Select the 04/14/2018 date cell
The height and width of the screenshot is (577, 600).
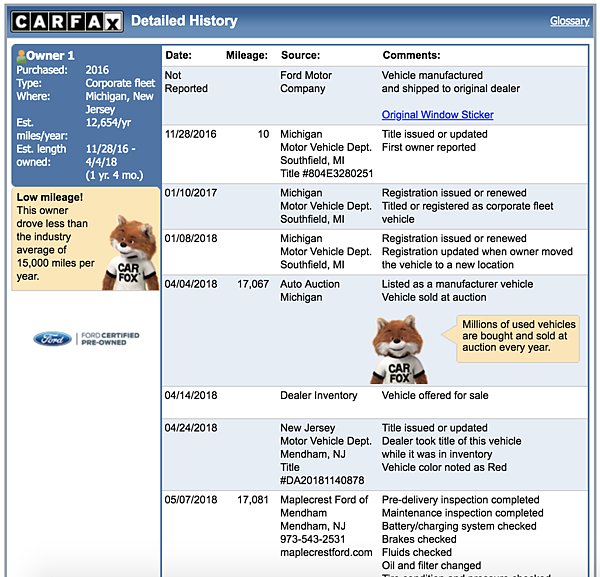pos(191,395)
